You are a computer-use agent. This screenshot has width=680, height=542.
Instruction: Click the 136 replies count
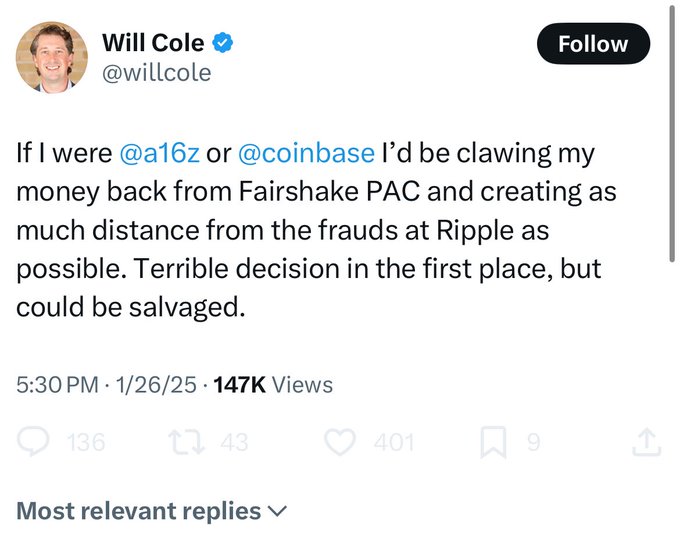coord(85,441)
